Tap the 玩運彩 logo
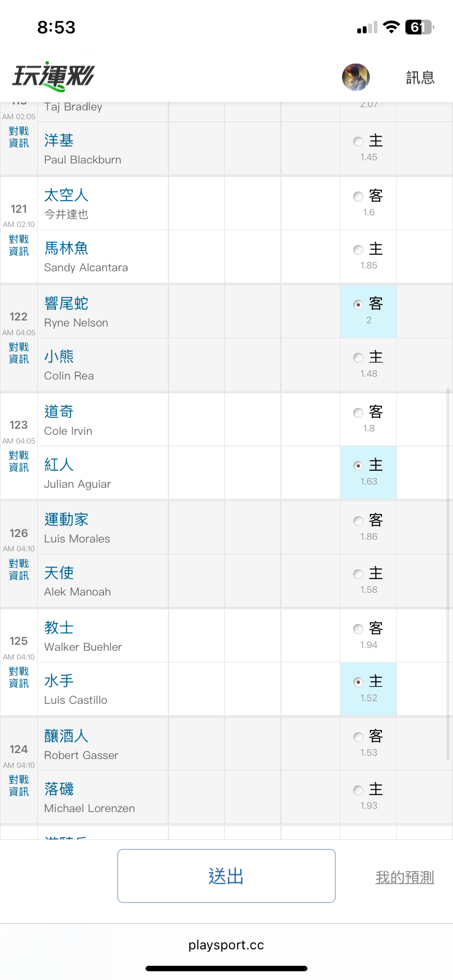This screenshot has height=980, width=453. (x=54, y=77)
